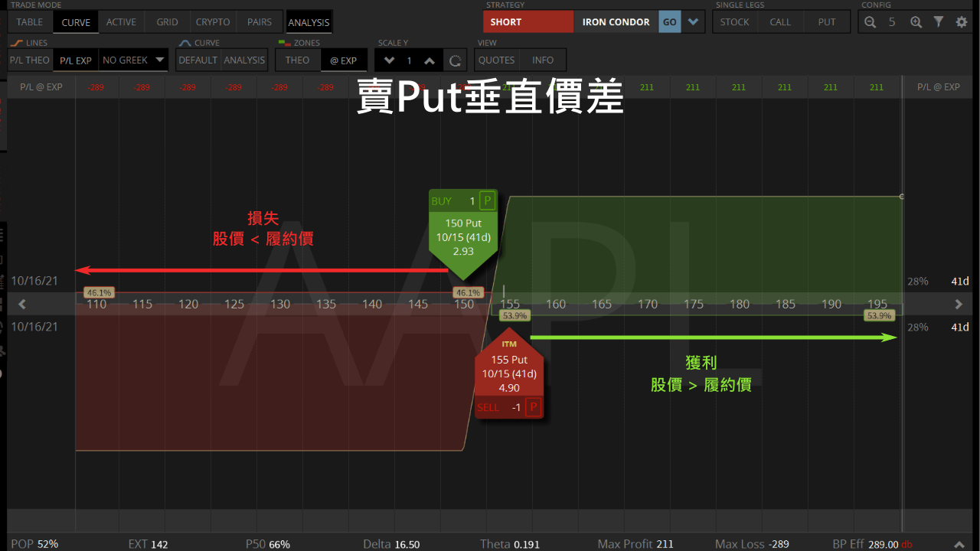The image size is (980, 551).
Task: Zoom in using the Config magnifier plus icon
Action: (916, 21)
